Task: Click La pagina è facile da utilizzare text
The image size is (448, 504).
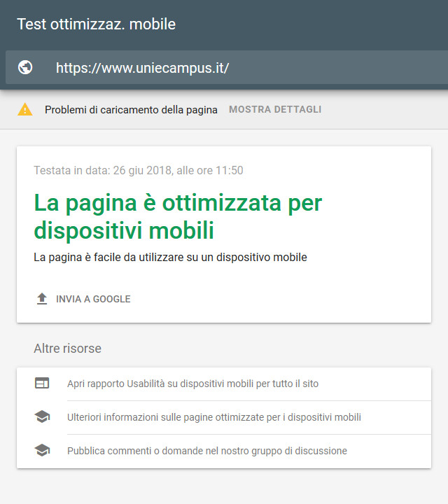Action: tap(170, 258)
